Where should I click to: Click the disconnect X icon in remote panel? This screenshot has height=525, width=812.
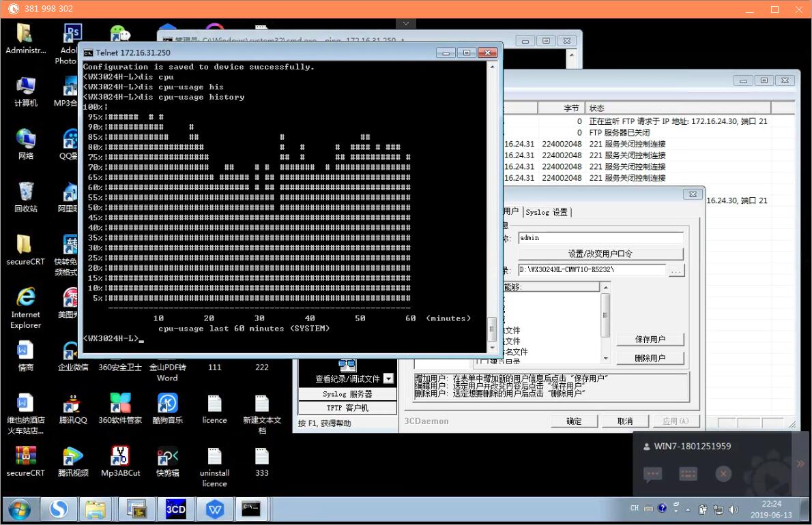coord(723,473)
